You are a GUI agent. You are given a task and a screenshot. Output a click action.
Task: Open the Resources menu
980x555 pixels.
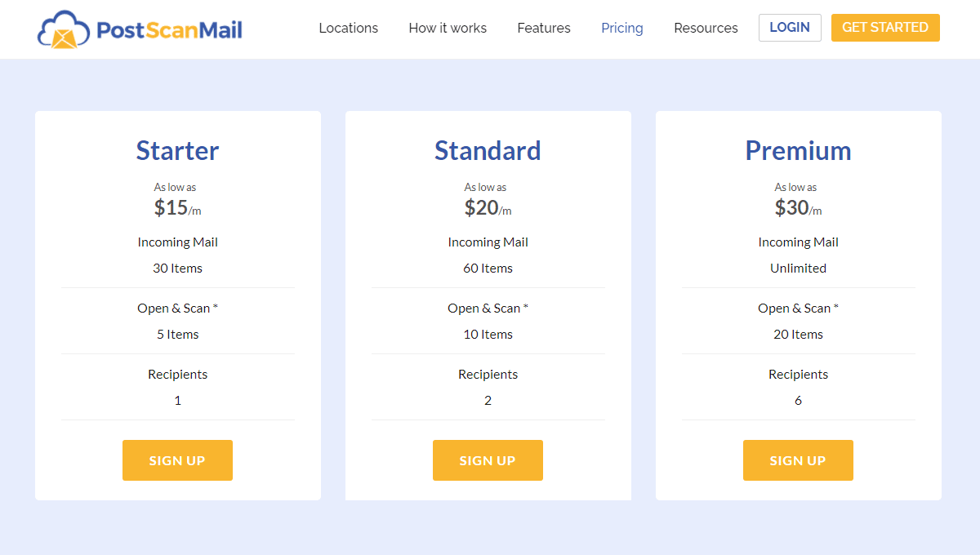click(706, 28)
